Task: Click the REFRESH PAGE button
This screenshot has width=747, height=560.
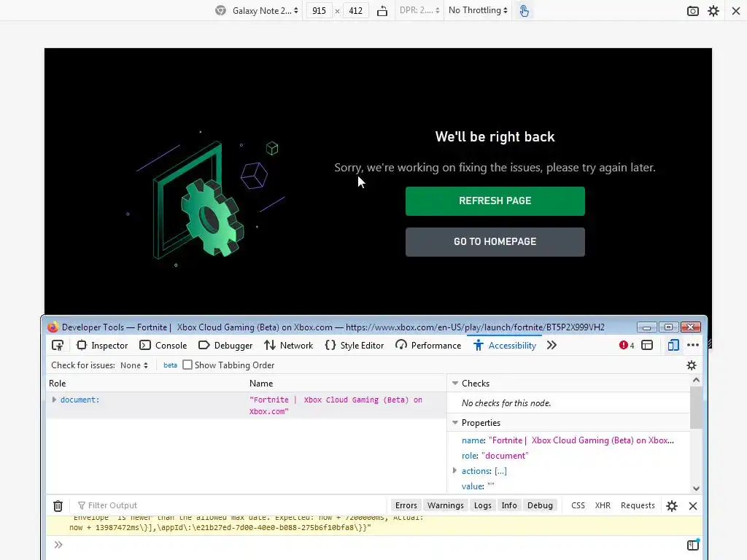Action: [x=495, y=201]
